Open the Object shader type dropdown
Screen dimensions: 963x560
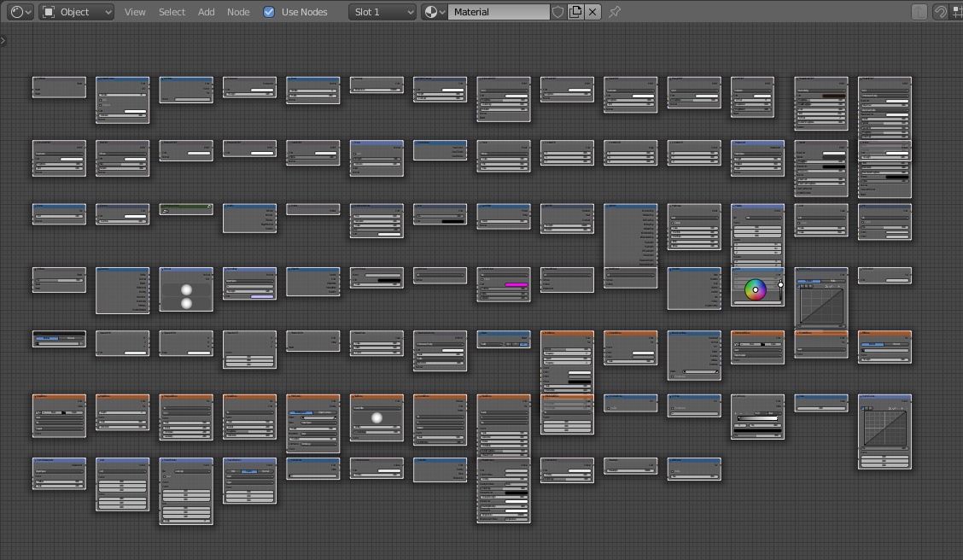click(x=77, y=12)
